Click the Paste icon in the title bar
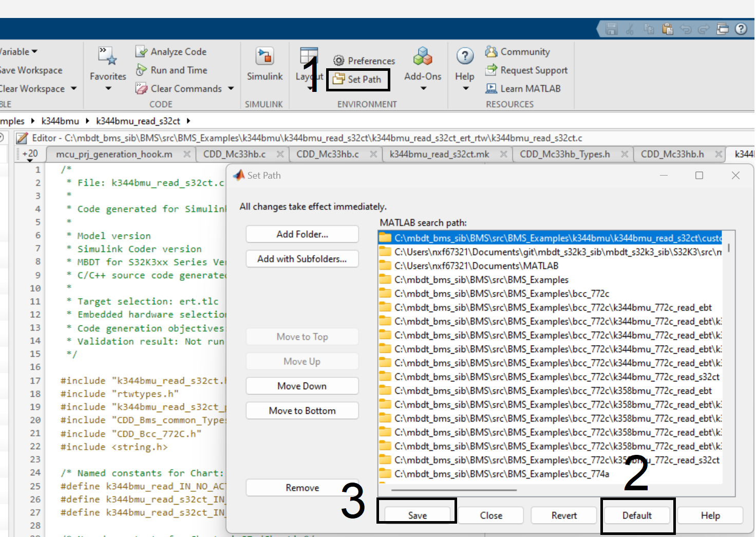Image resolution: width=756 pixels, height=537 pixels. point(667,29)
